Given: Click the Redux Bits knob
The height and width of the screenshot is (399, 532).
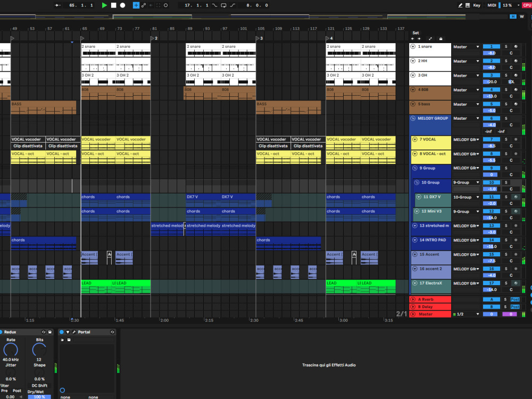Looking at the screenshot, I should point(39,350).
